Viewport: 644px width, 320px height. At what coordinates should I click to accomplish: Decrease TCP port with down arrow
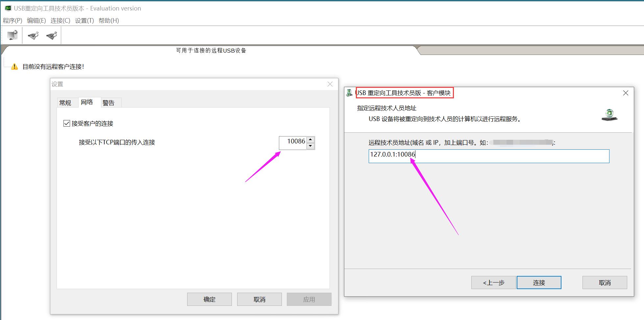310,146
